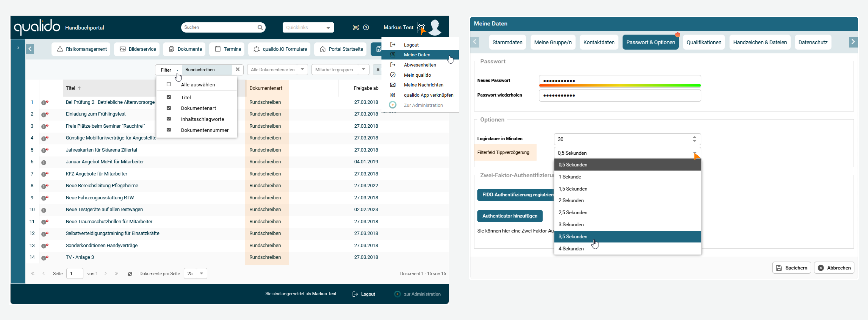Click the Speichern button
868x320 pixels.
[791, 268]
